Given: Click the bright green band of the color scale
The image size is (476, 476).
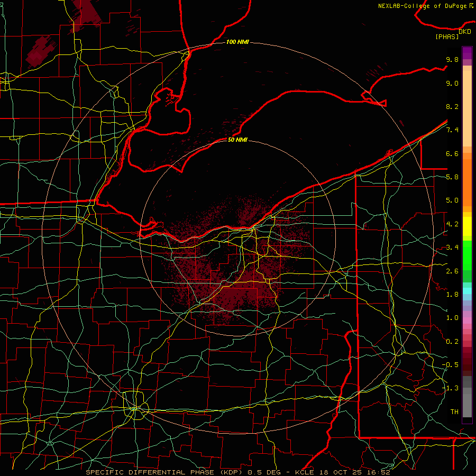Looking at the screenshot, I should click(x=467, y=255).
